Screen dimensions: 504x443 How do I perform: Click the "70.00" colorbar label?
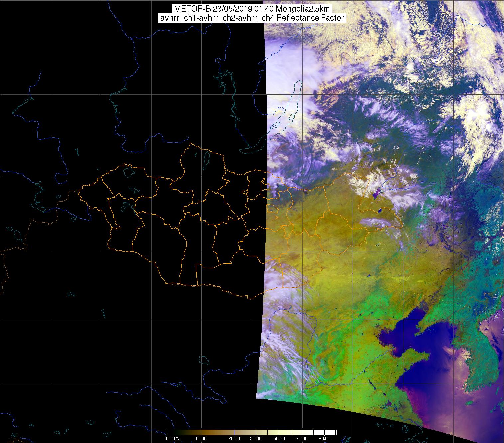click(x=301, y=438)
